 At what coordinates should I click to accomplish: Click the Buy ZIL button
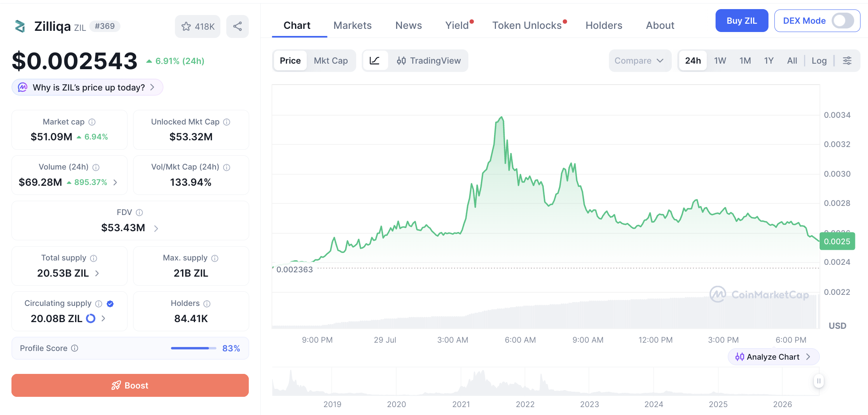pyautogui.click(x=742, y=21)
